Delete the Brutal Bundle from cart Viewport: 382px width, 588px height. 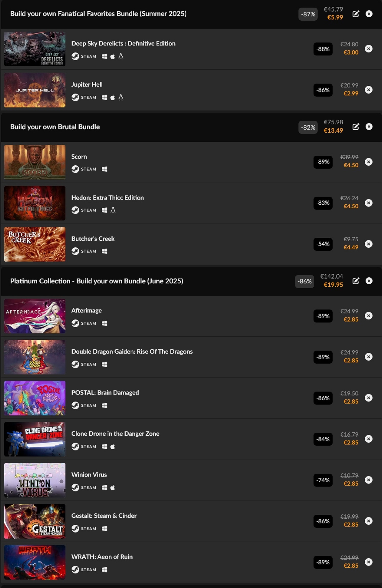point(369,127)
